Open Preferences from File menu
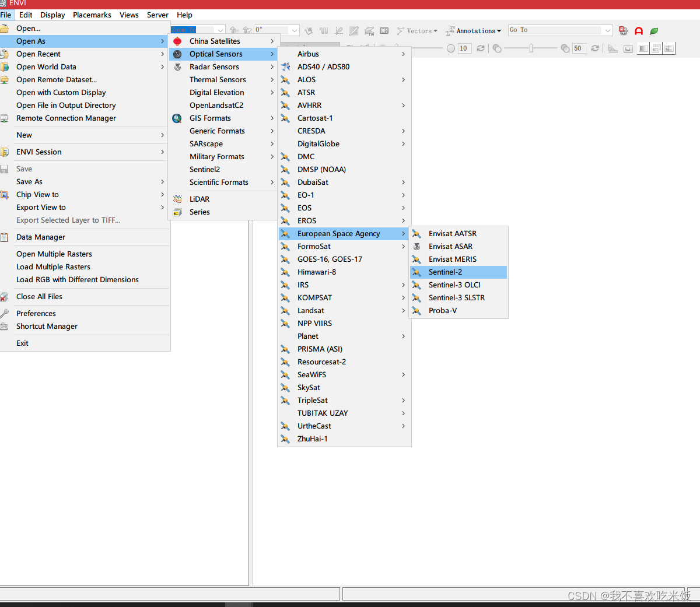Image resolution: width=700 pixels, height=607 pixels. pos(85,313)
